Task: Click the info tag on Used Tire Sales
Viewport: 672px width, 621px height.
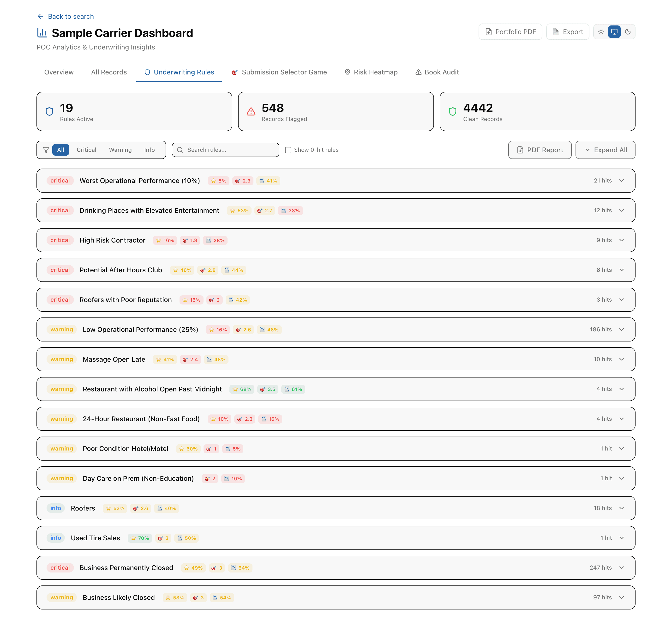Action: 56,538
